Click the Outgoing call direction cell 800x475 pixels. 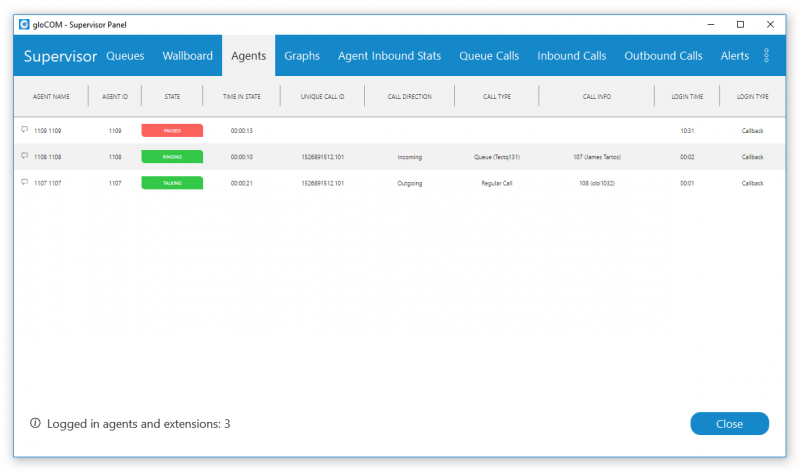[410, 183]
